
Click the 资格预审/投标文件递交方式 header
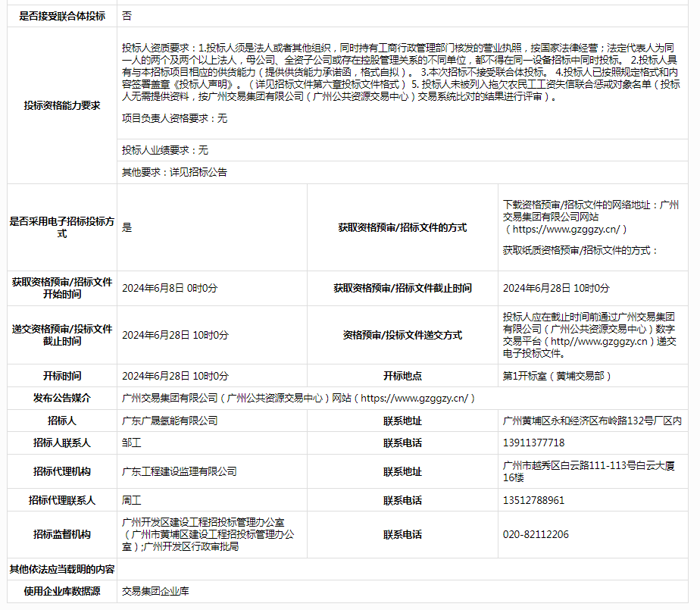(x=402, y=335)
